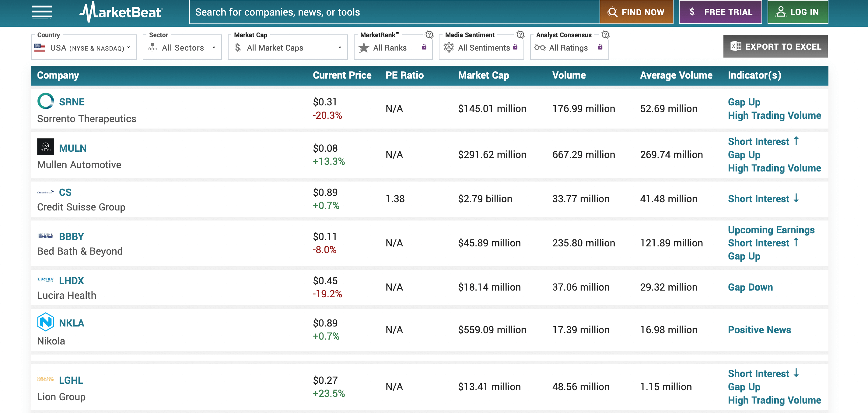Export the table to Excel
The image size is (868, 413).
pos(775,47)
